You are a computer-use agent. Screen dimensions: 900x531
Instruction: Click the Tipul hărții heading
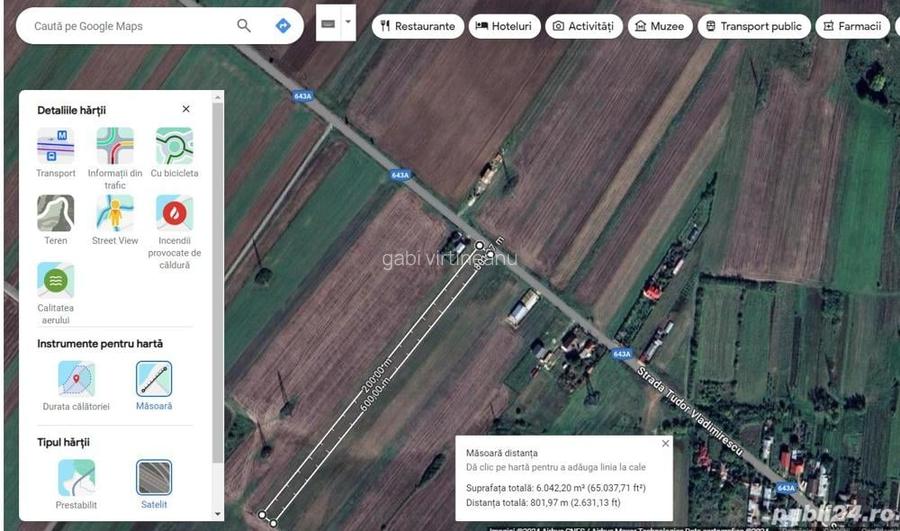point(63,443)
